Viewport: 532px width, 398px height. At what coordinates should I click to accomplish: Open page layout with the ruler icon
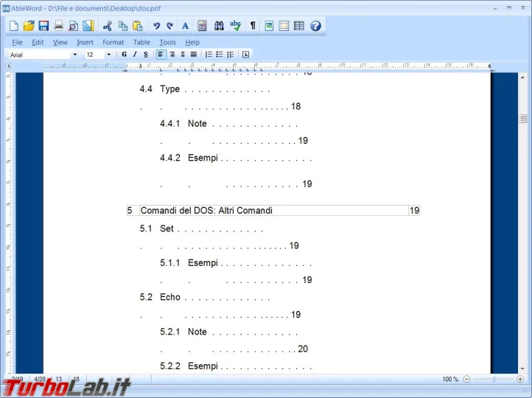88,26
